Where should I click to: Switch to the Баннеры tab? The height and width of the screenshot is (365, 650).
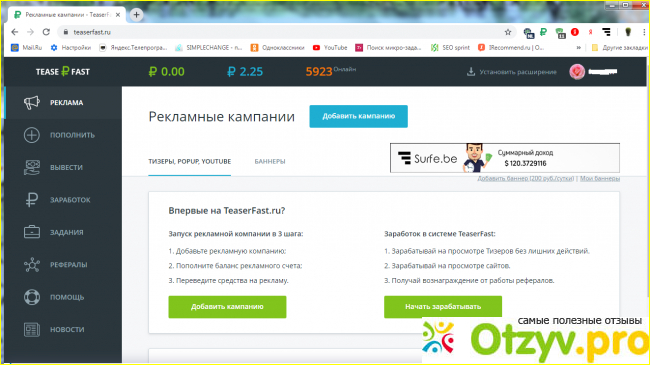click(270, 161)
